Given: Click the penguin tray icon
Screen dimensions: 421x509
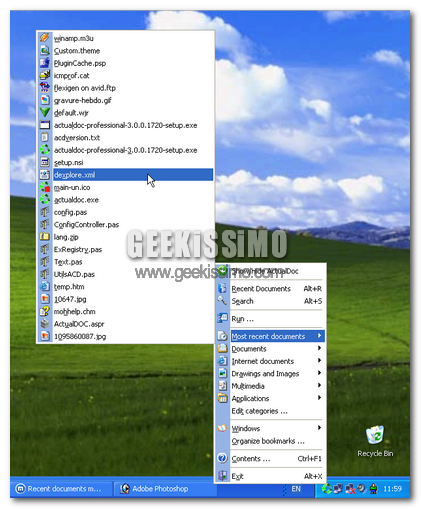Looking at the screenshot, I should (x=374, y=489).
